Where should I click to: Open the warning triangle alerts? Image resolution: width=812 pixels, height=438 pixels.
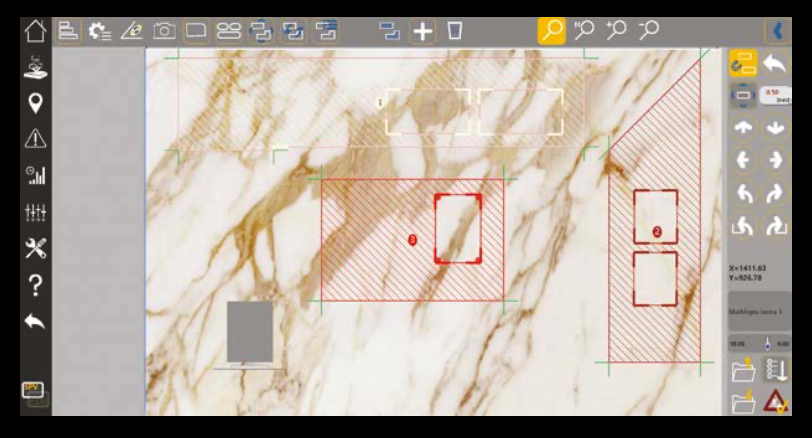click(35, 139)
